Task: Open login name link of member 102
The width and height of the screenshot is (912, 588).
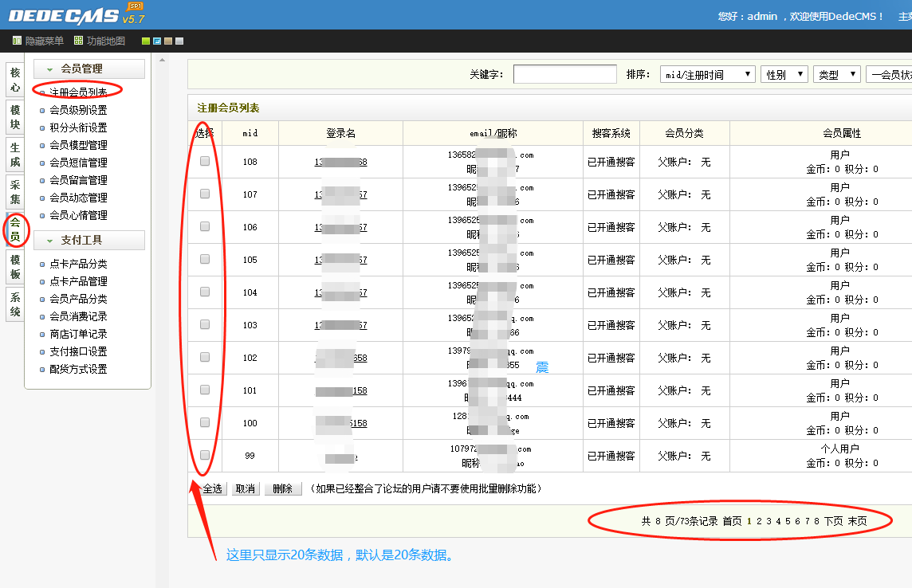Action: pos(341,358)
